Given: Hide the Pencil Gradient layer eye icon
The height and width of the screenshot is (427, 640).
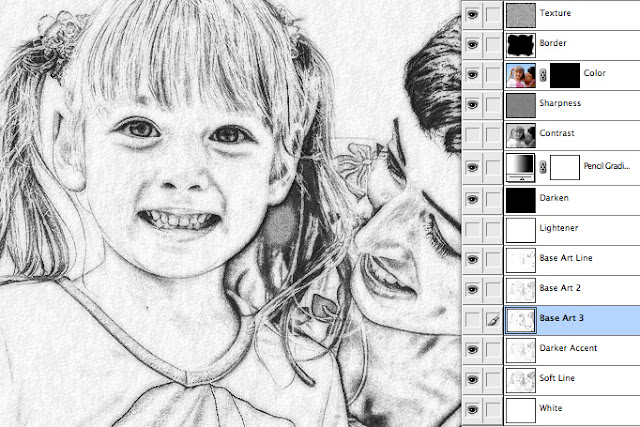Looking at the screenshot, I should (472, 167).
